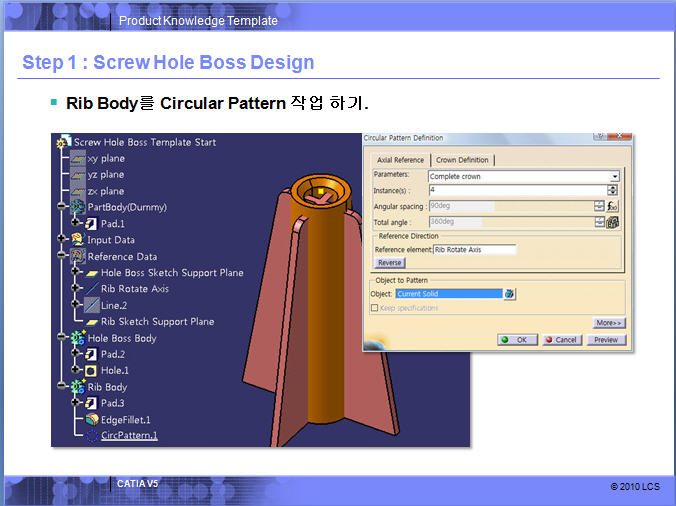The image size is (676, 506).
Task: Collapse the Reference Data node
Action: (x=64, y=256)
